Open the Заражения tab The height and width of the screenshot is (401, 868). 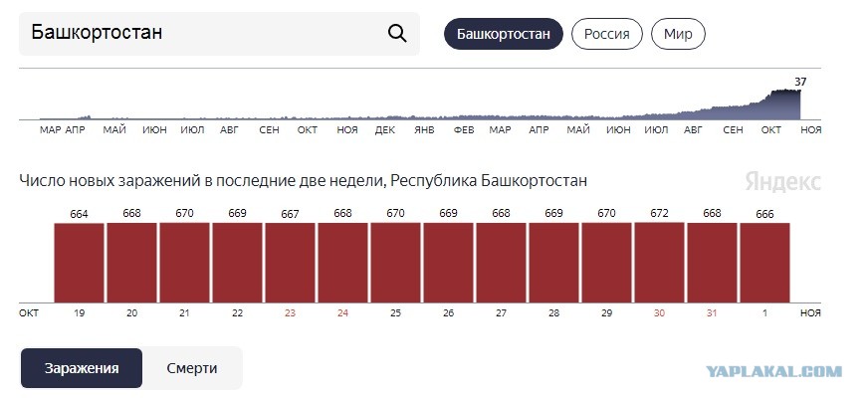point(82,368)
